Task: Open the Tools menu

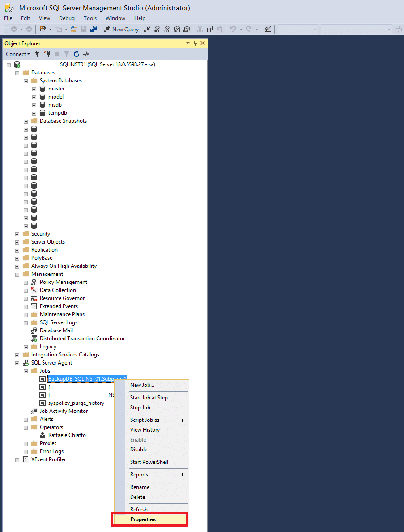Action: click(90, 18)
